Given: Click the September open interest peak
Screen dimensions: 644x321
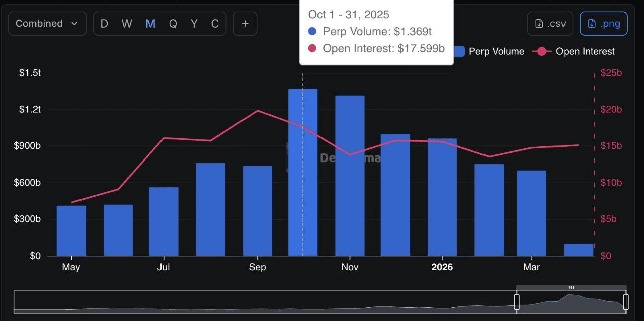Looking at the screenshot, I should 258,110.
